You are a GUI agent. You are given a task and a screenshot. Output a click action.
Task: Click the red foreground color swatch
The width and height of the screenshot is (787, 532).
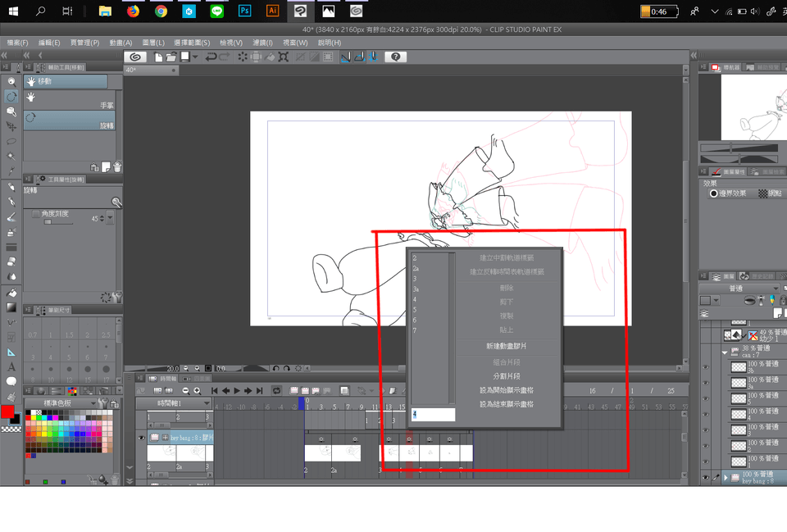pos(7,412)
